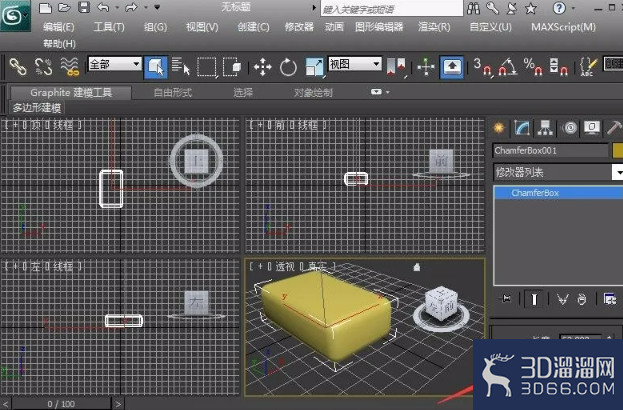The width and height of the screenshot is (623, 410).
Task: Click the binoculars search icon
Action: click(473, 8)
